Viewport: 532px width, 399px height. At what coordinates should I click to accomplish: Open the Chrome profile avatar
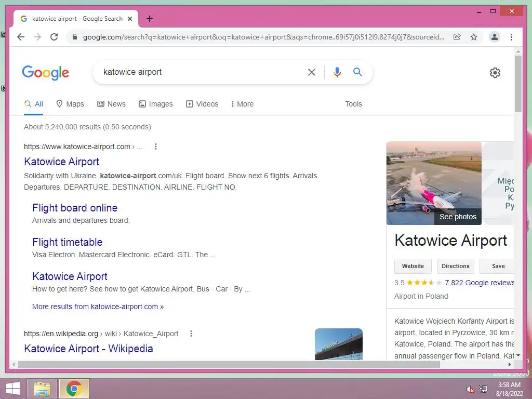coord(495,37)
